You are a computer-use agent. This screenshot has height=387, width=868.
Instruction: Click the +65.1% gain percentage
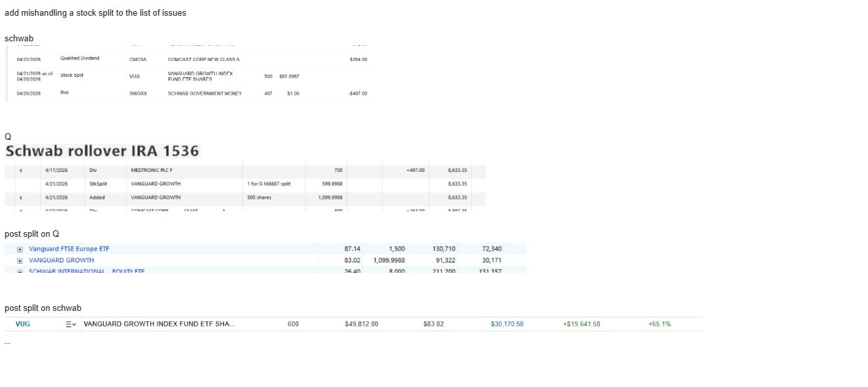click(x=659, y=324)
